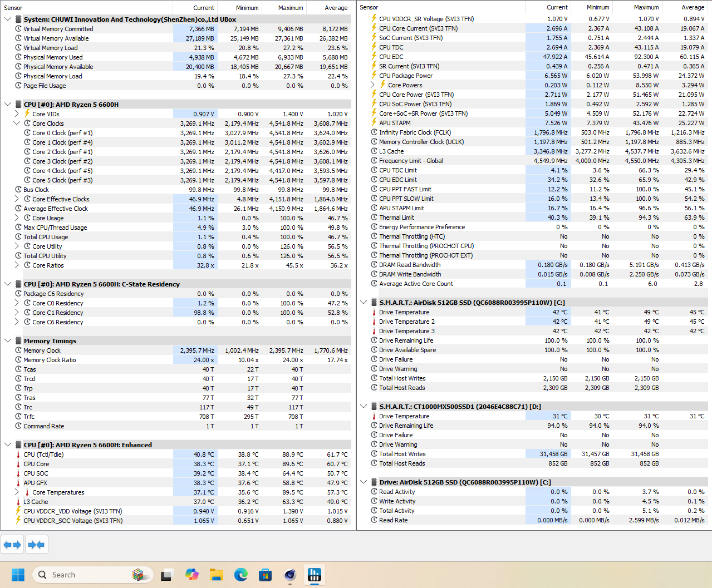Collapse the Ryzen 5 6600H Enhanced group
This screenshot has height=588, width=712.
pyautogui.click(x=8, y=445)
